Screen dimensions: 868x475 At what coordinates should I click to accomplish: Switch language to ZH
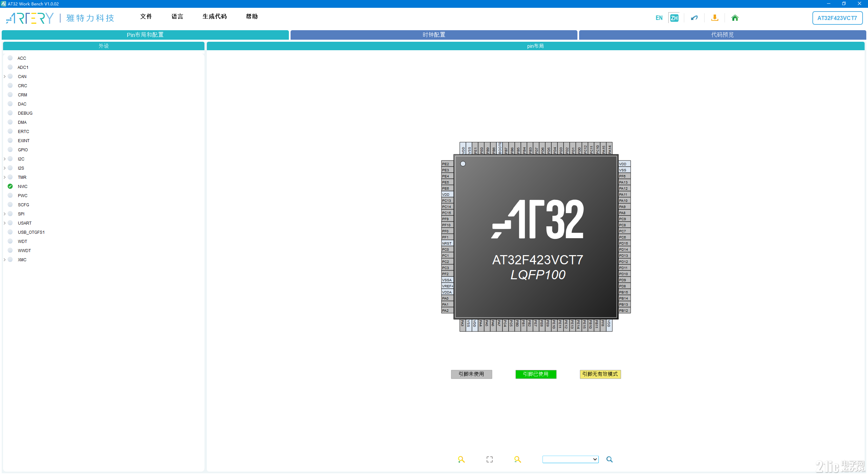tap(674, 18)
